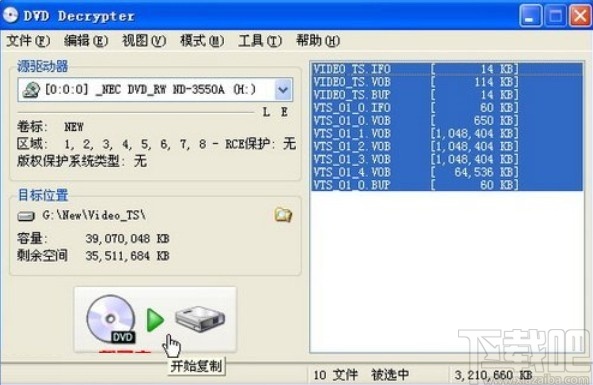This screenshot has width=593, height=385.
Task: Click the capacity value 39,070,048 KB
Action: 127,239
